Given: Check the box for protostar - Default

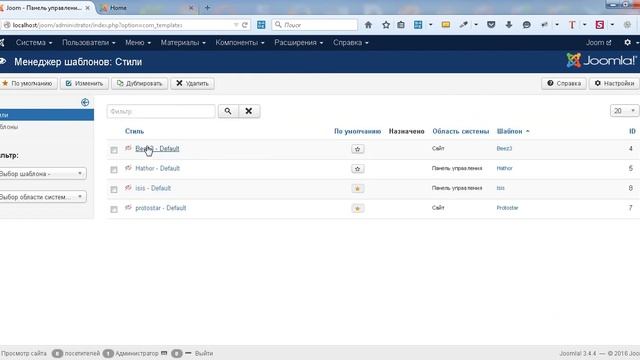Looking at the screenshot, I should pos(114,209).
